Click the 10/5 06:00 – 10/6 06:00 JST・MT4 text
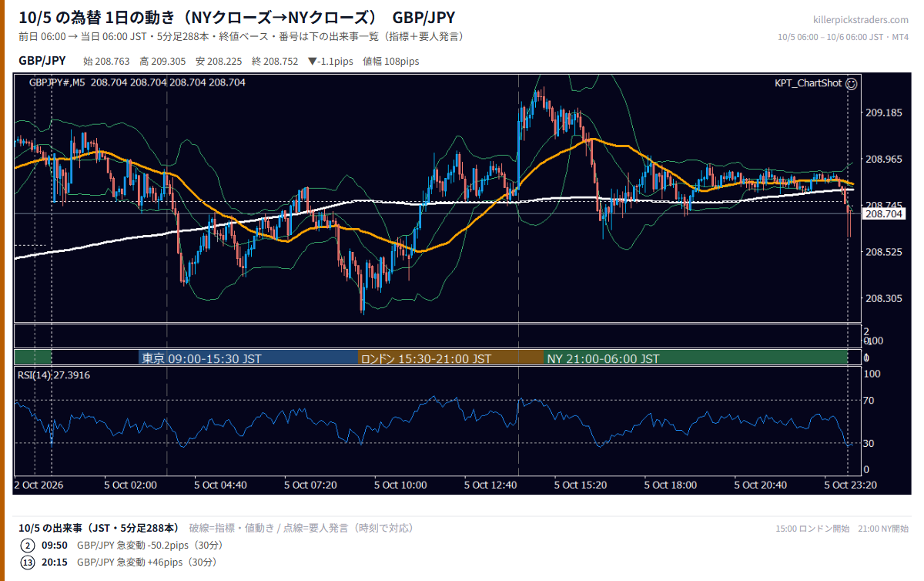The height and width of the screenshot is (581, 924). click(843, 37)
